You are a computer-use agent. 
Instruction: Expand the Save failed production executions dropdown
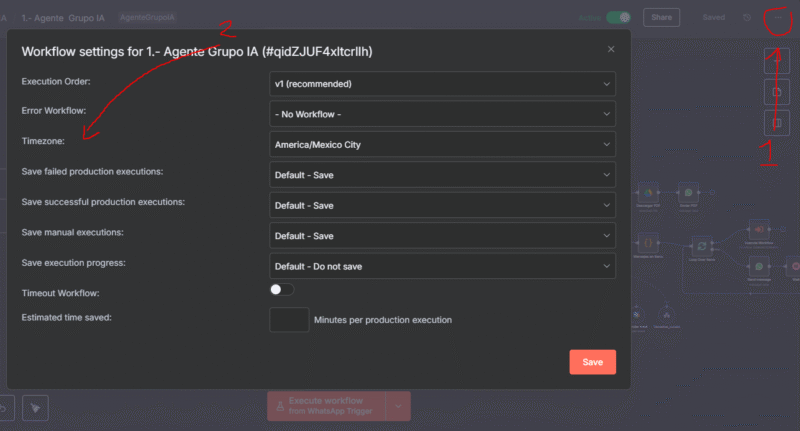tap(443, 176)
